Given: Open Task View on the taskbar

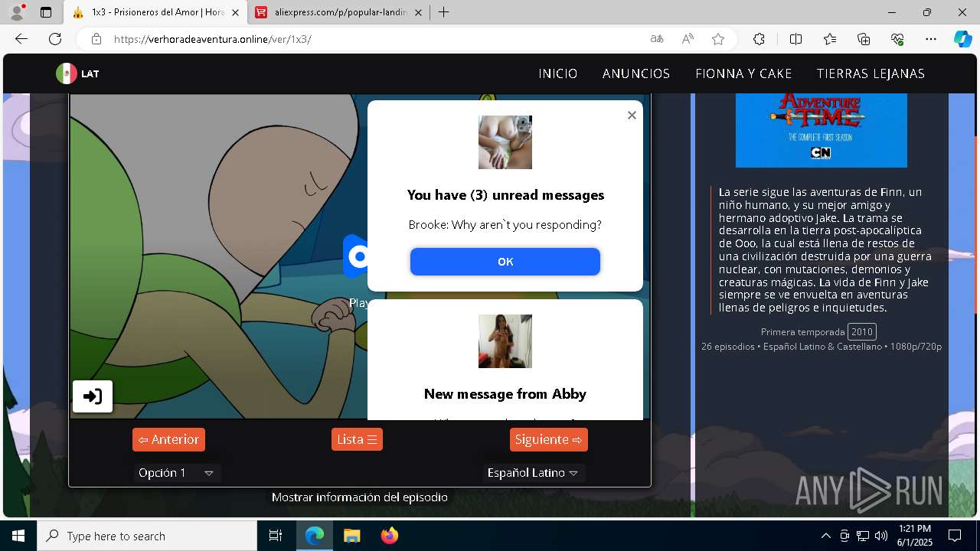Looking at the screenshot, I should (276, 536).
